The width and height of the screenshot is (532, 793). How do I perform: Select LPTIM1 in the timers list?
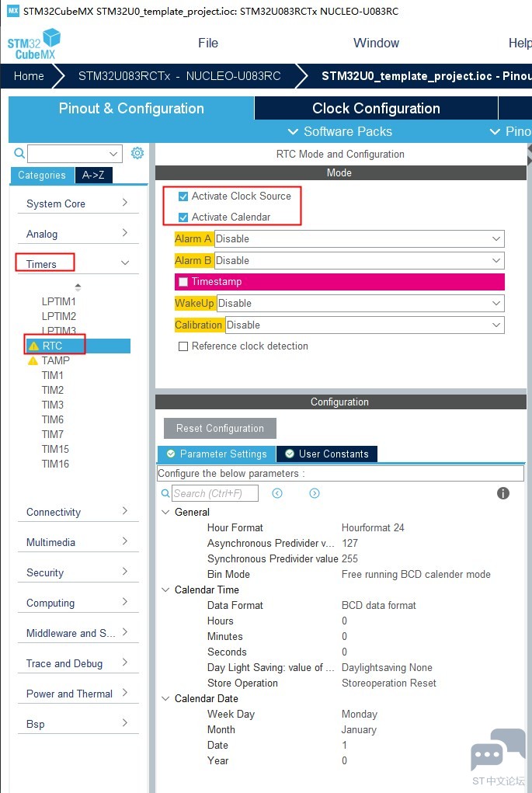coord(59,301)
